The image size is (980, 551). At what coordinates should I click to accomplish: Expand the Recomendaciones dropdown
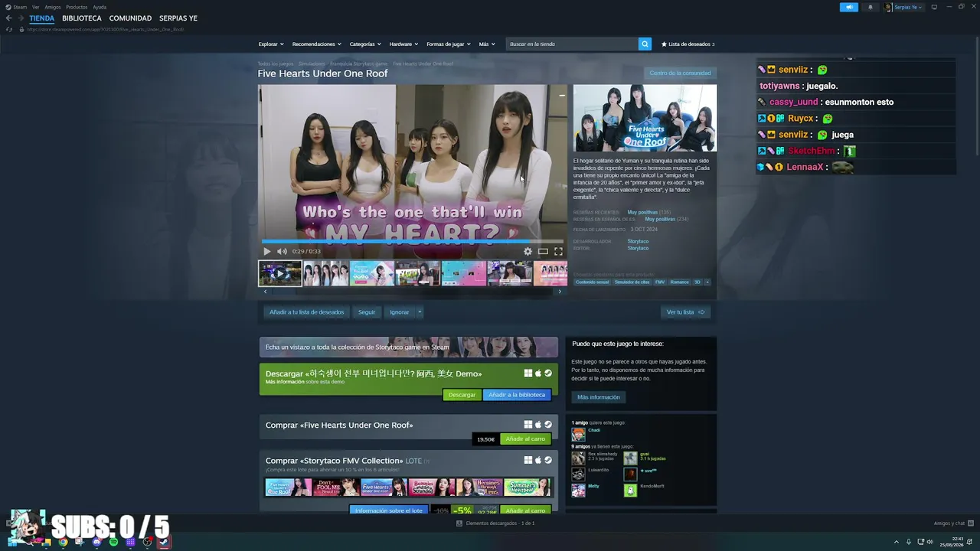click(317, 44)
